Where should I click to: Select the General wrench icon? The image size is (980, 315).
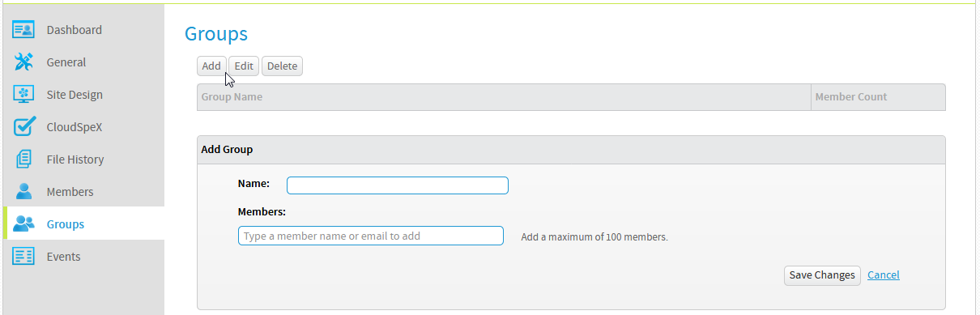pyautogui.click(x=24, y=62)
